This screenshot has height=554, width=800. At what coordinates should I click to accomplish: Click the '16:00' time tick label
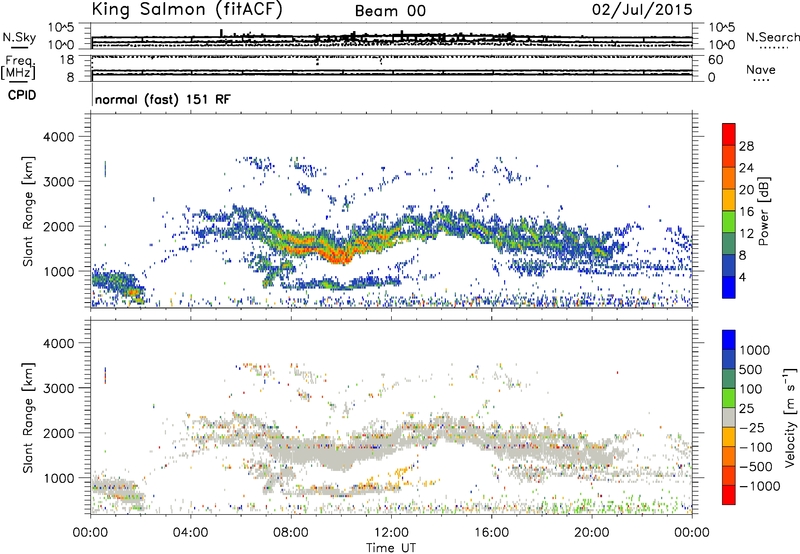[491, 533]
